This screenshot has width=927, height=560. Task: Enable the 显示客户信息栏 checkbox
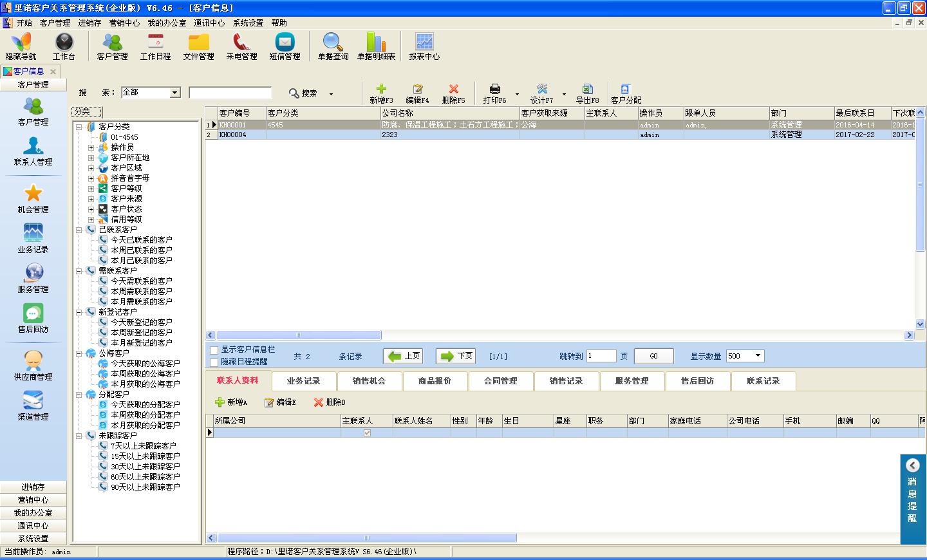pyautogui.click(x=214, y=350)
